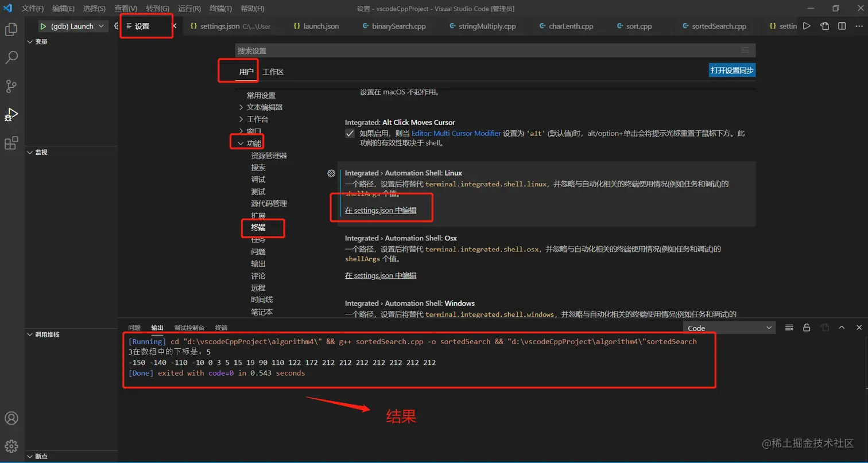
Task: Switch to 工作区 settings scope tab
Action: point(273,72)
